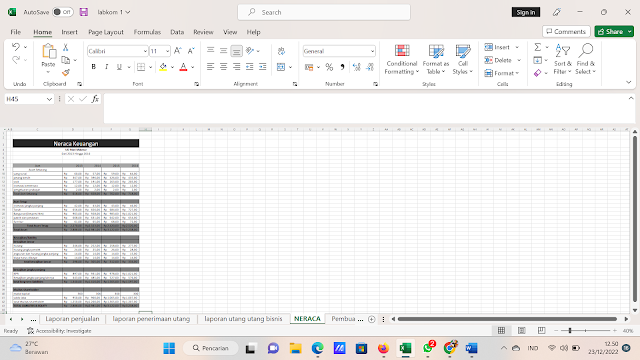Open the File menu
The height and width of the screenshot is (360, 640).
16,32
